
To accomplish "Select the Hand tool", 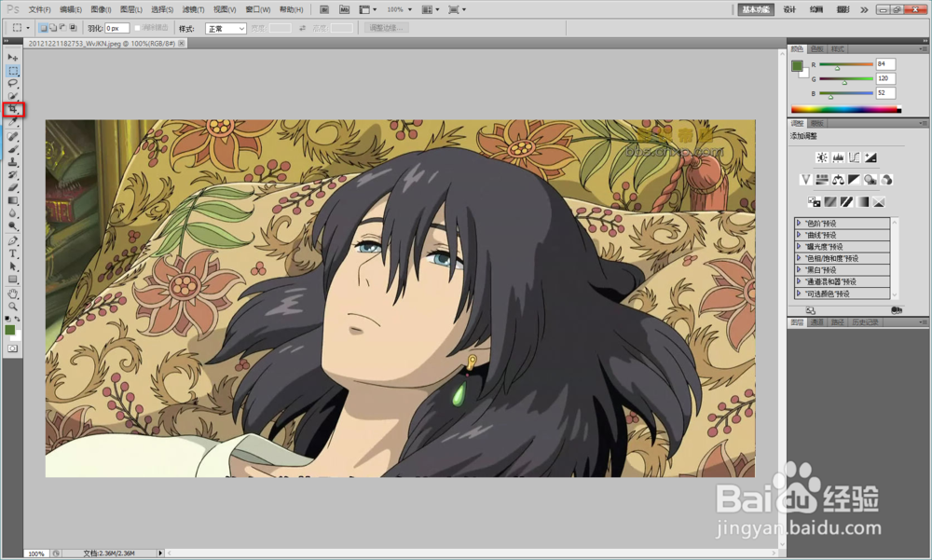I will click(x=12, y=294).
